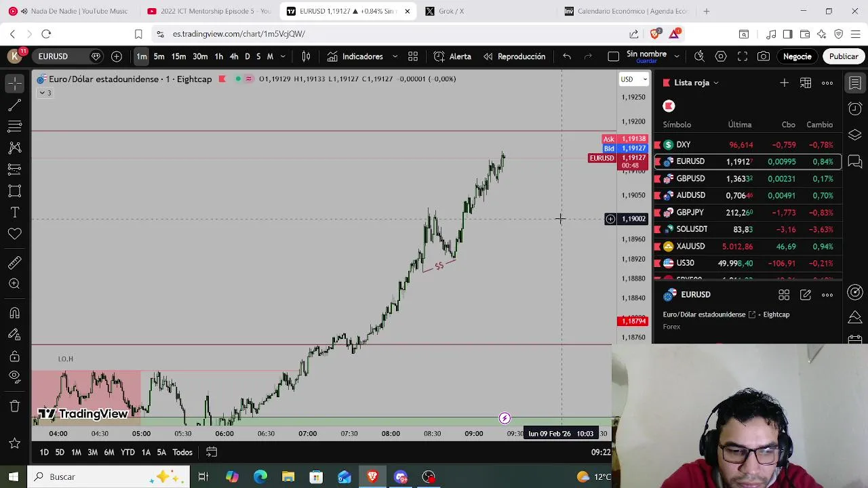The image size is (868, 488).
Task: Switch to the 4h timeframe
Action: pyautogui.click(x=234, y=56)
